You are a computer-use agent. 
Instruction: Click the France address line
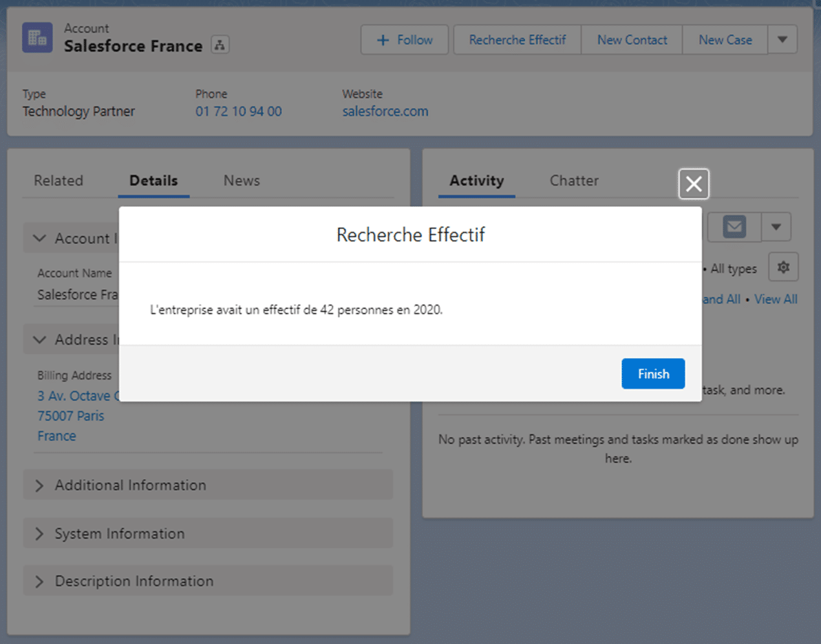(x=56, y=436)
